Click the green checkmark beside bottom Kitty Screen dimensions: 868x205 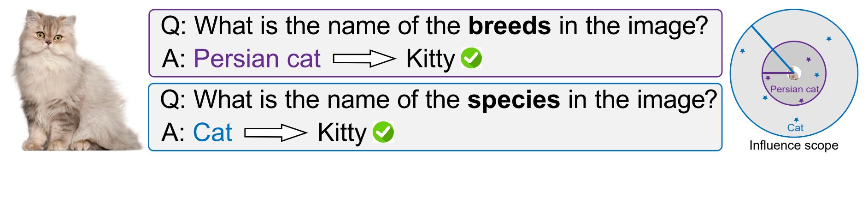[x=383, y=132]
